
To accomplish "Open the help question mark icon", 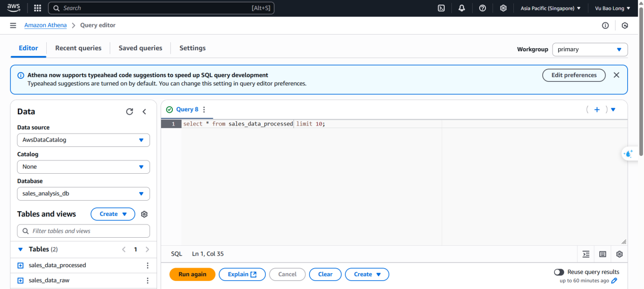I will tap(482, 8).
